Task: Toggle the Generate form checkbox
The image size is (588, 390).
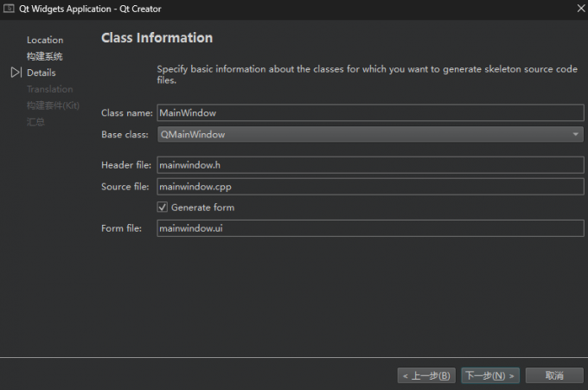Action: coord(162,208)
